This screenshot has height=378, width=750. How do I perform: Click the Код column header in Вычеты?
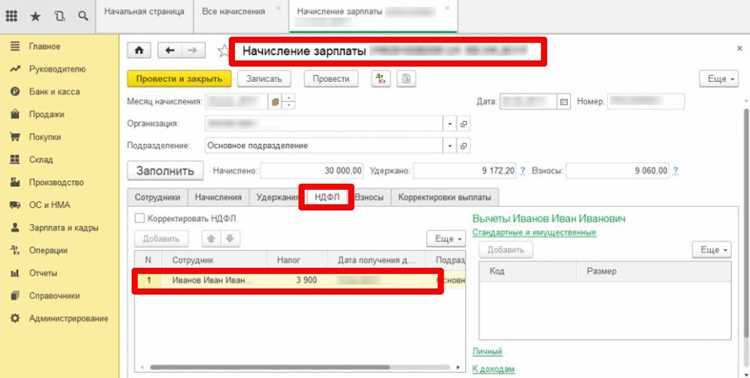point(529,271)
